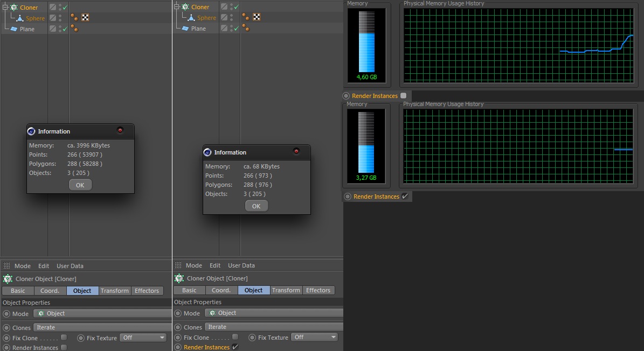Enable the unchecked Render Instances checkbox in left attributes
The height and width of the screenshot is (351, 644).
tap(64, 348)
